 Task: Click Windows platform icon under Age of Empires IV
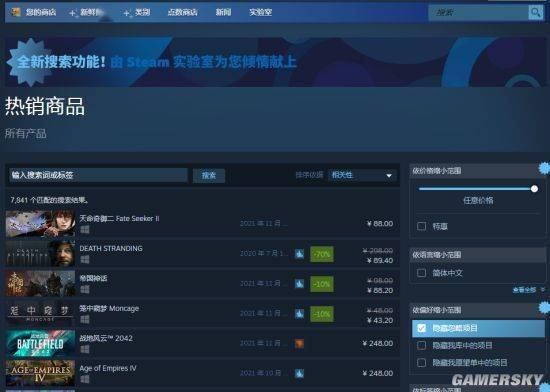tap(85, 379)
